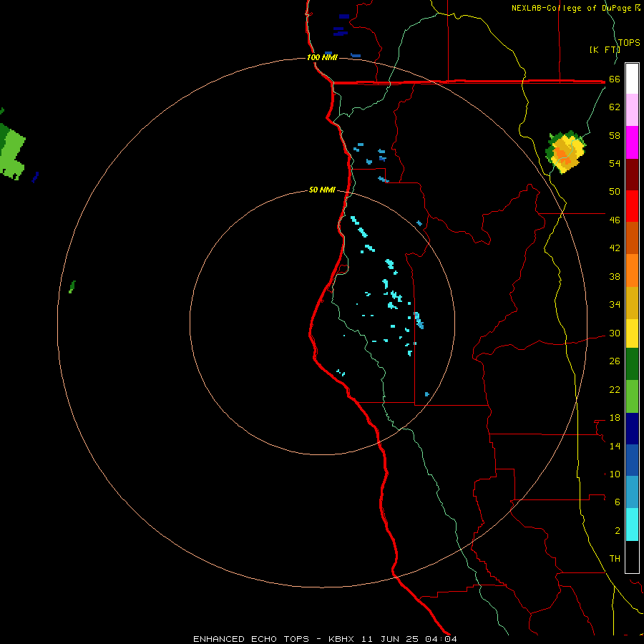Click the bright yellow legend swatch
Viewport: 644px width, 644px height.
632,333
